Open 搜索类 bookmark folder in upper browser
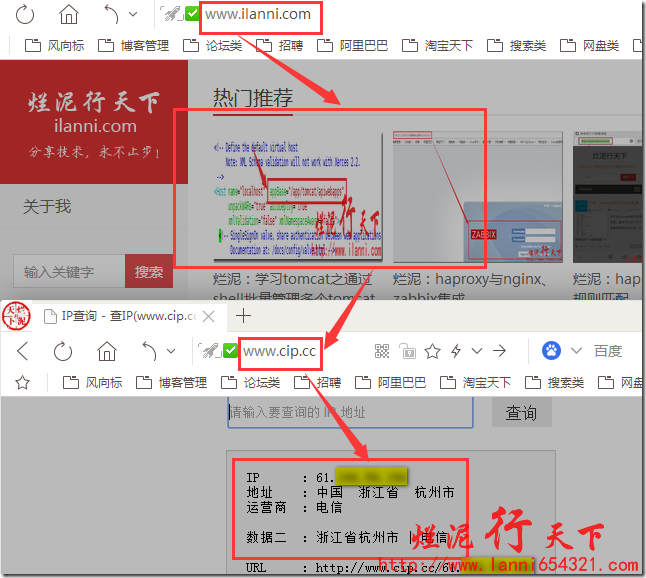This screenshot has width=646, height=578. pyautogui.click(x=516, y=45)
